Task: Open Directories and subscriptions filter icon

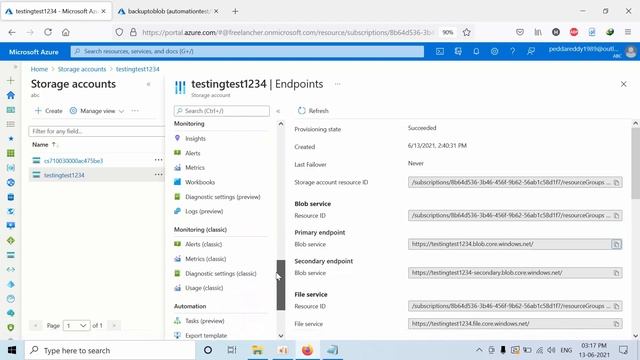Action: pos(458,51)
